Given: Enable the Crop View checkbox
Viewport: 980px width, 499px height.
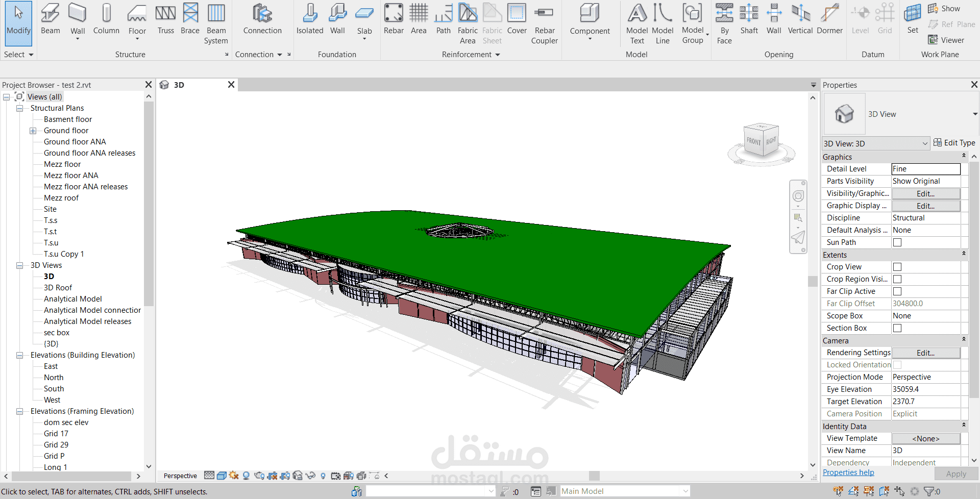Looking at the screenshot, I should point(897,267).
